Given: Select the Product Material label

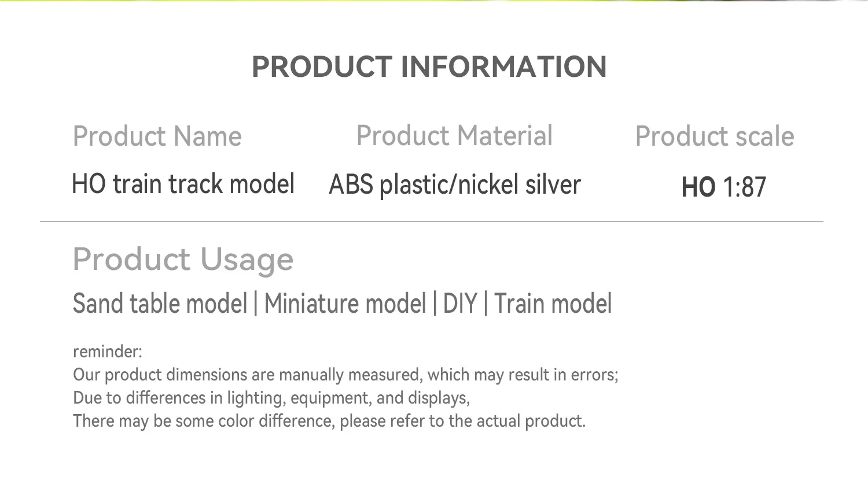Looking at the screenshot, I should coord(454,136).
